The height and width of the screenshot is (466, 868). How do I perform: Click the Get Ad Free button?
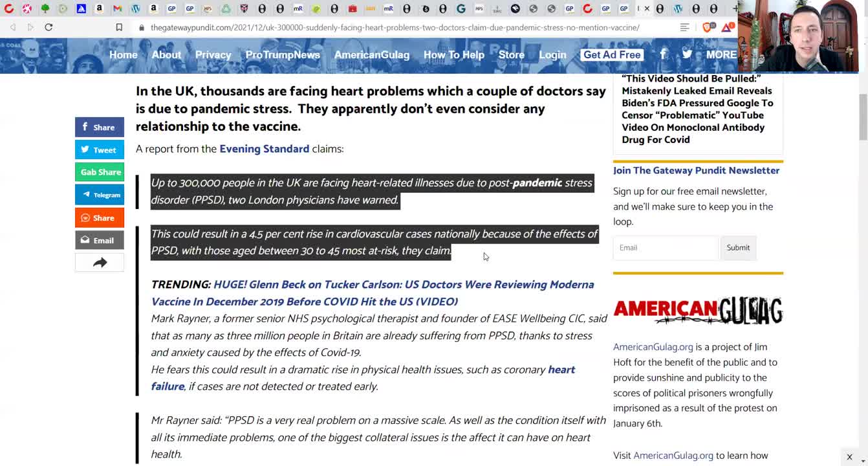[612, 55]
